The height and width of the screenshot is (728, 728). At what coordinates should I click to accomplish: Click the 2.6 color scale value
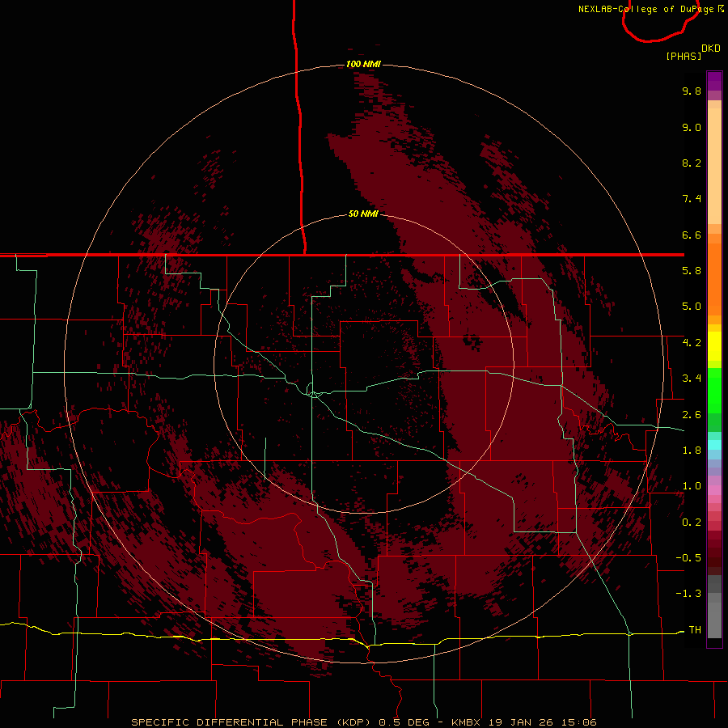point(692,415)
